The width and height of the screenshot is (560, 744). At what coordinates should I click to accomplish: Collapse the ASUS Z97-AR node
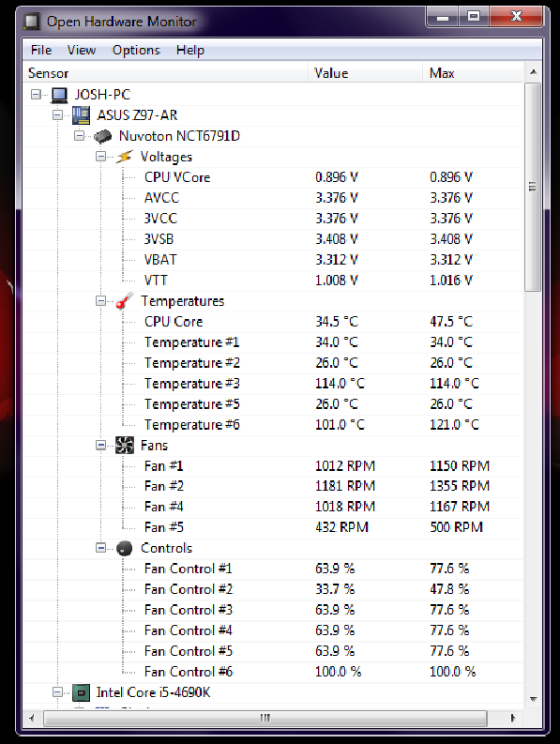tap(57, 114)
